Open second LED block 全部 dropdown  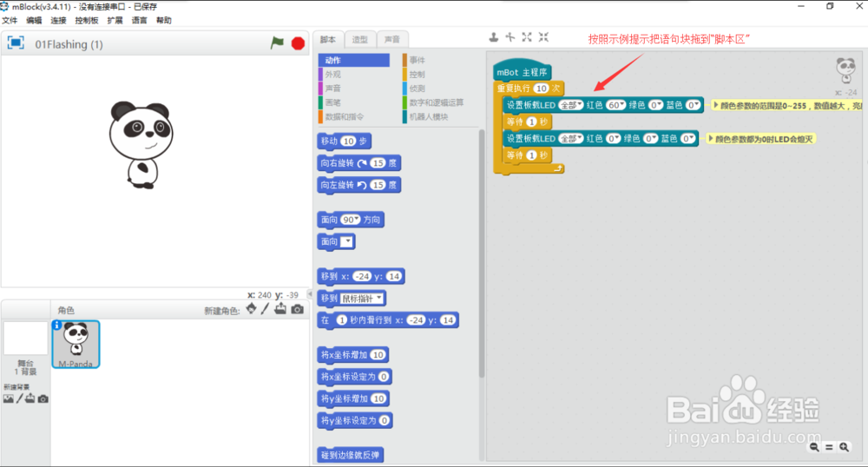click(x=571, y=138)
